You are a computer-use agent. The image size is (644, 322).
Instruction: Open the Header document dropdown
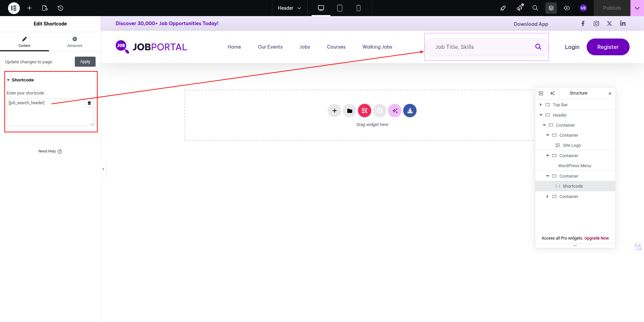289,8
